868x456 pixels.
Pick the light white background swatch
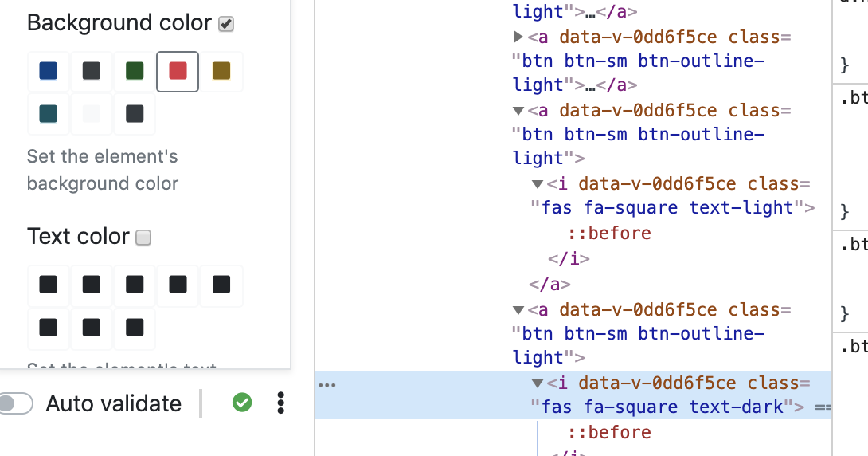tap(92, 114)
